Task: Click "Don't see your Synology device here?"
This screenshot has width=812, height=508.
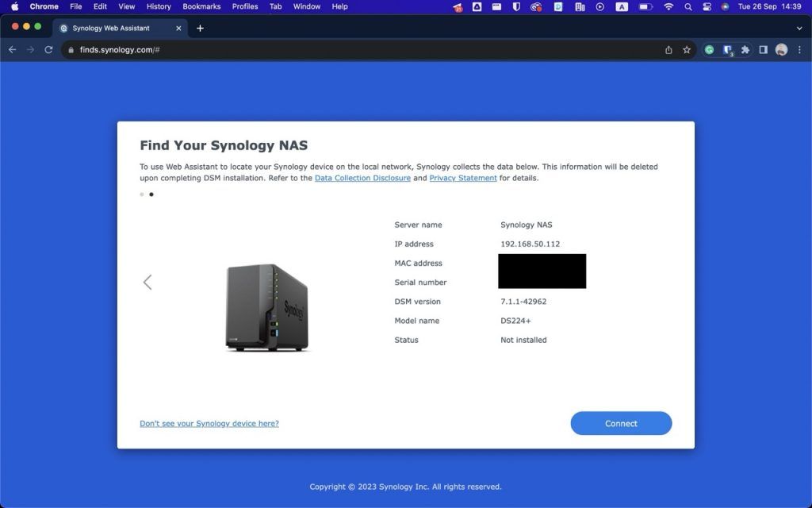Action: tap(209, 424)
